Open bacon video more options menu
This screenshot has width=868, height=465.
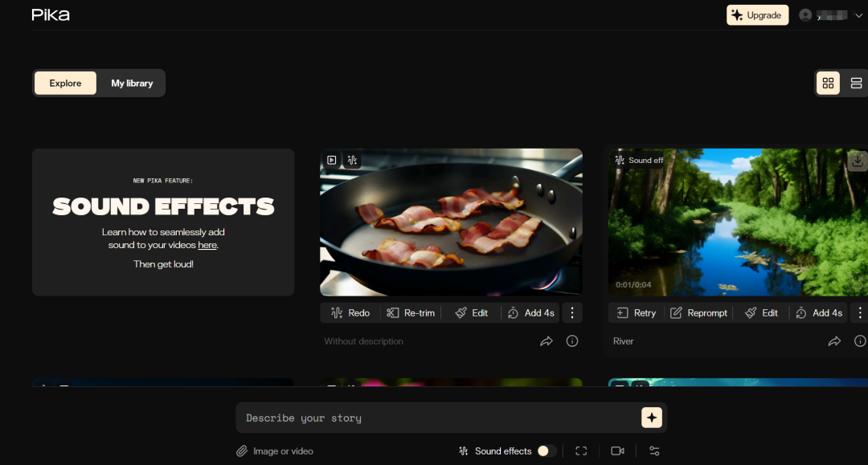coord(572,313)
